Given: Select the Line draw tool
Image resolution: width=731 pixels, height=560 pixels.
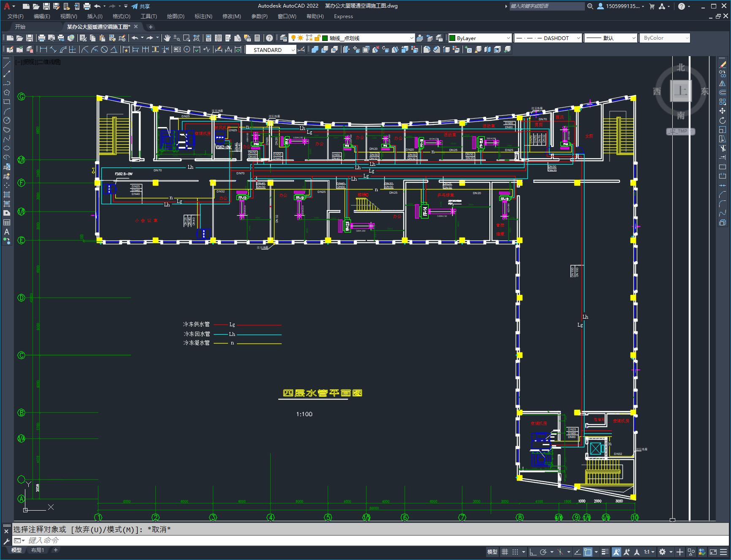Looking at the screenshot, I should pos(7,65).
